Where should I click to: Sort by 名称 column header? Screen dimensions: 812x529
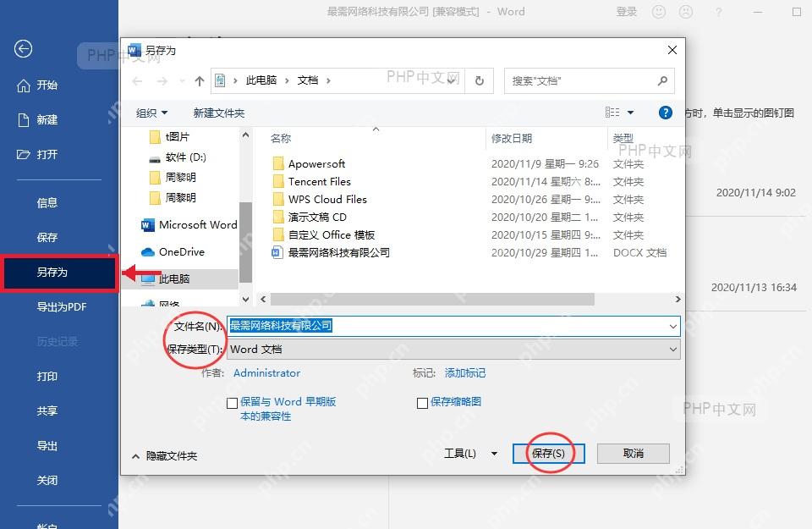click(280, 138)
